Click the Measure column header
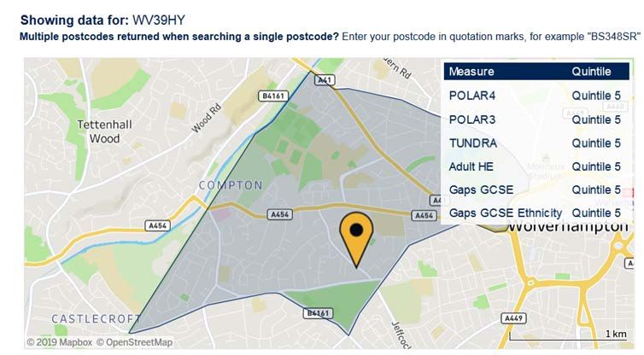Viewport: 644px width, 355px height. 471,72
